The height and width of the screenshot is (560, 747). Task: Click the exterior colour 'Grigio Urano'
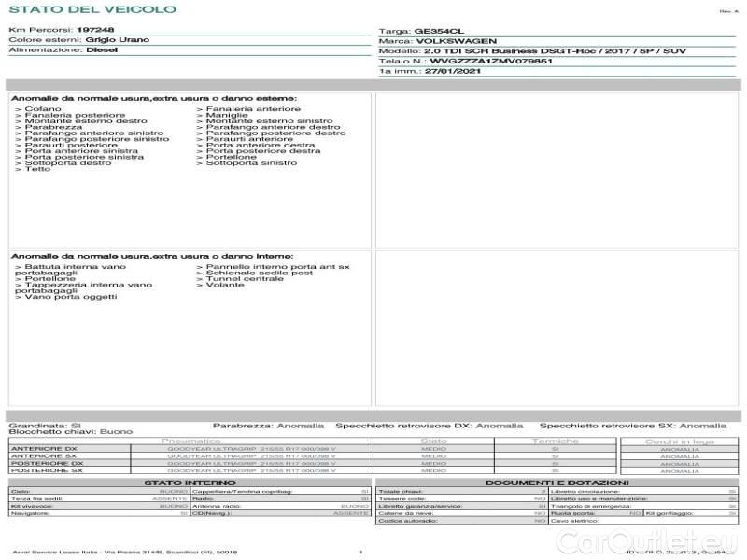click(x=118, y=39)
